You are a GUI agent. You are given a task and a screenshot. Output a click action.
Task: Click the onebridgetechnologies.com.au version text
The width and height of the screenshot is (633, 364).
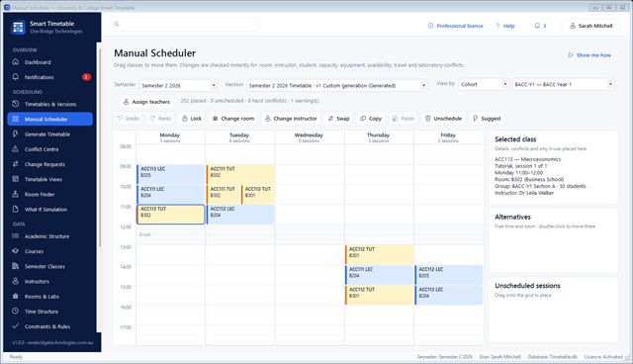coord(52,342)
